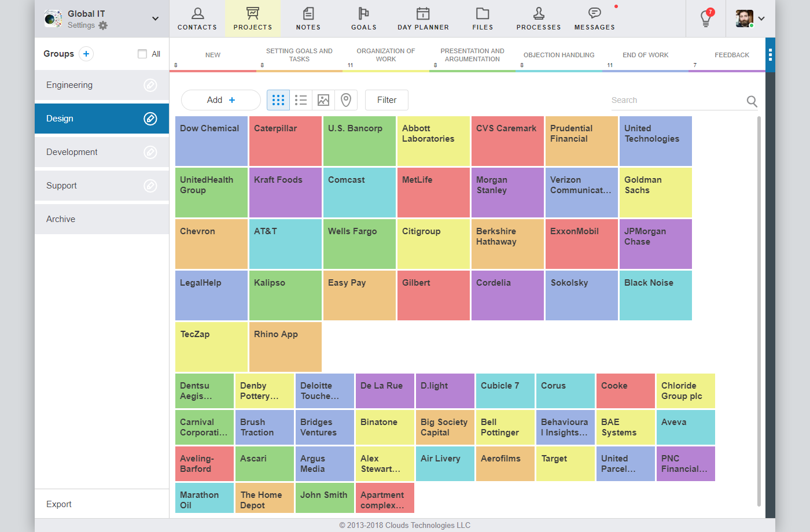Click the vertical scrollbar of project tiles
The image size is (810, 532).
pyautogui.click(x=759, y=311)
